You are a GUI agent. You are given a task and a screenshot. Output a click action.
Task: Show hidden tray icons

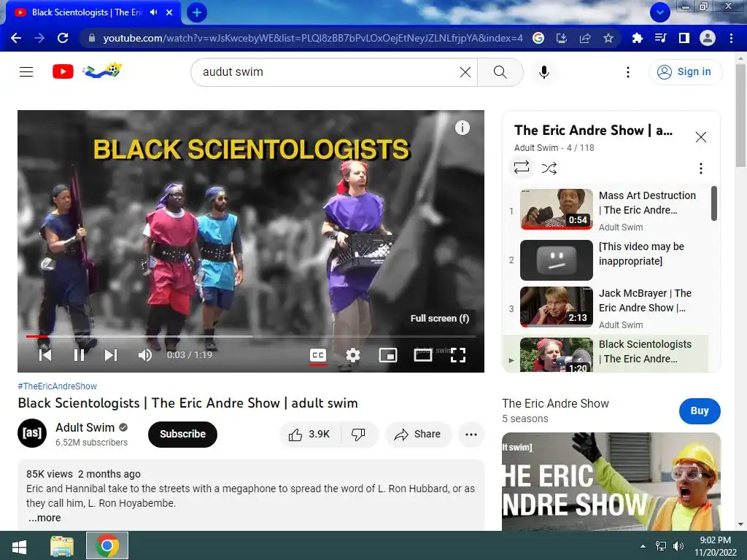[x=643, y=546]
